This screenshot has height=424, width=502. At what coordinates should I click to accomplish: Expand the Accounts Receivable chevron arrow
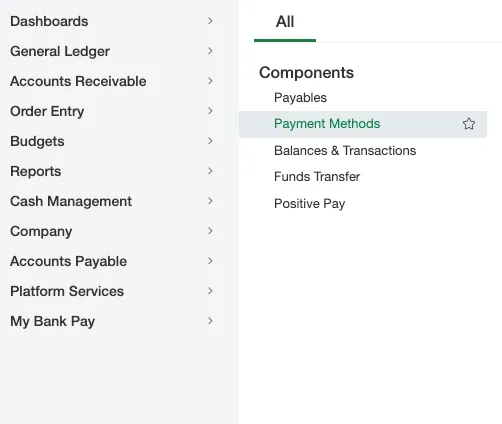210,81
